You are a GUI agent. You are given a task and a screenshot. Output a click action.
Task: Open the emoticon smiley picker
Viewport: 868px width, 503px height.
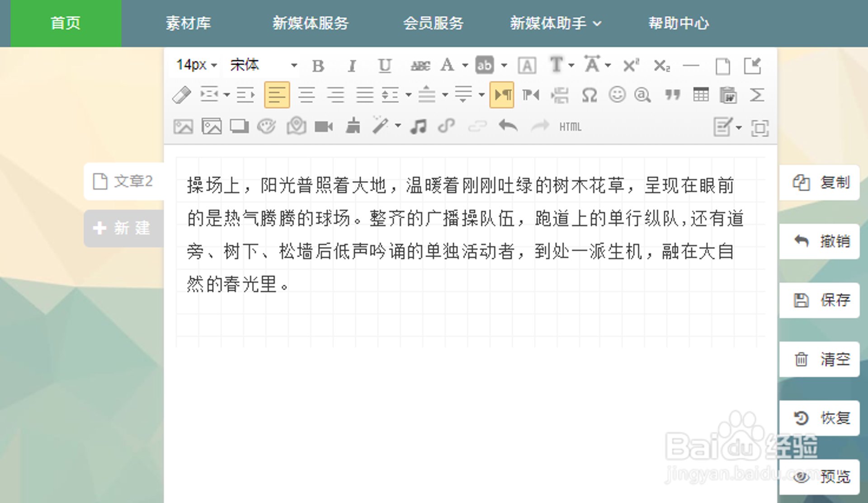[617, 95]
